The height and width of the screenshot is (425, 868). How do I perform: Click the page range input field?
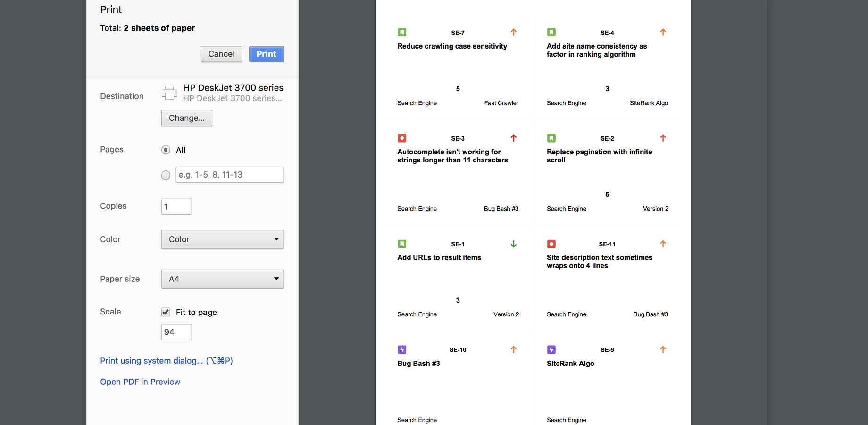(230, 175)
